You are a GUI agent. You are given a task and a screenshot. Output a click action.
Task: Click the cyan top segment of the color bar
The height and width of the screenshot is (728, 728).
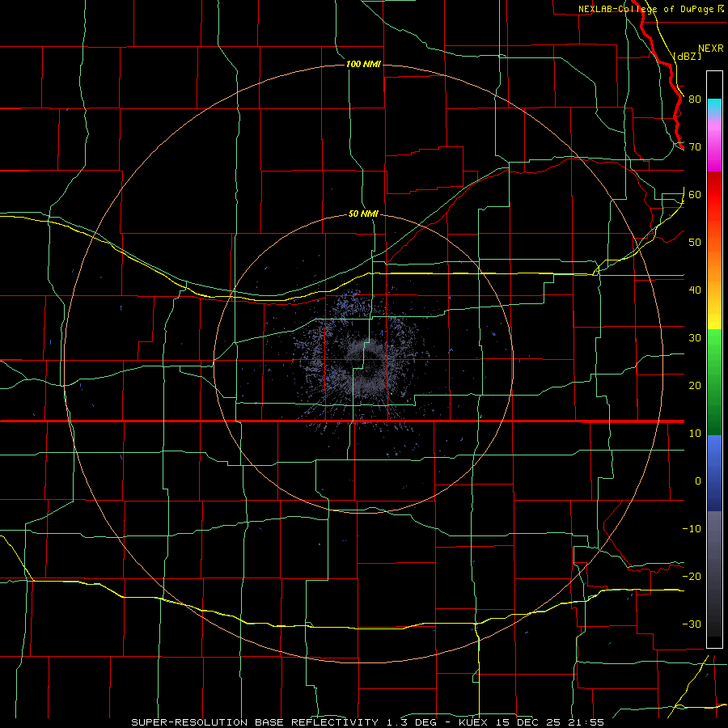[714, 106]
